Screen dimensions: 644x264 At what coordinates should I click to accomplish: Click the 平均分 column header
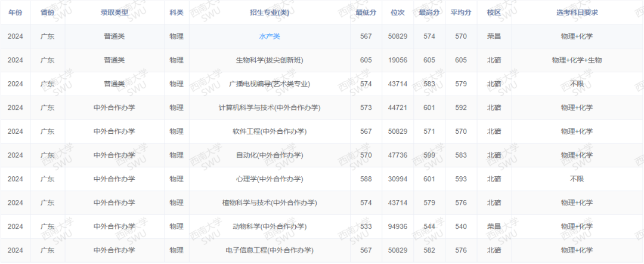461,13
